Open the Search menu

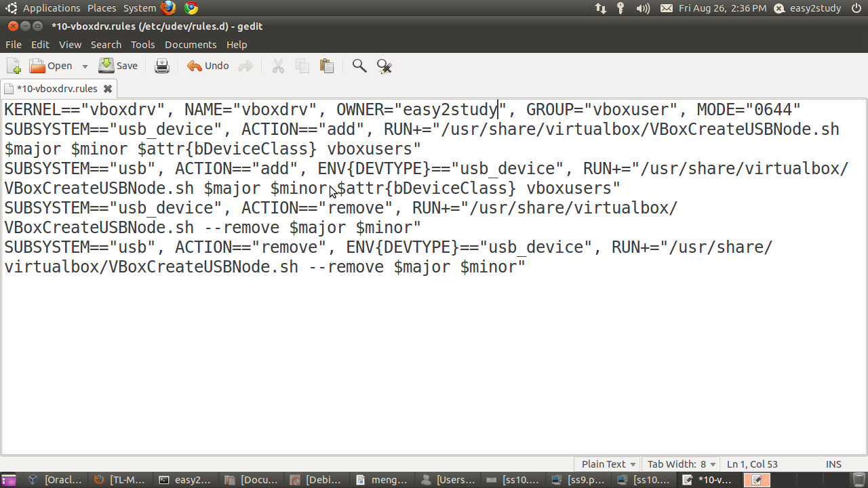106,45
